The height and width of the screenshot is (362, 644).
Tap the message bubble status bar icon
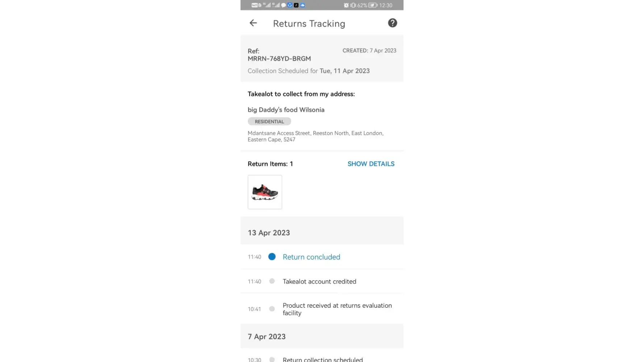[x=284, y=5]
